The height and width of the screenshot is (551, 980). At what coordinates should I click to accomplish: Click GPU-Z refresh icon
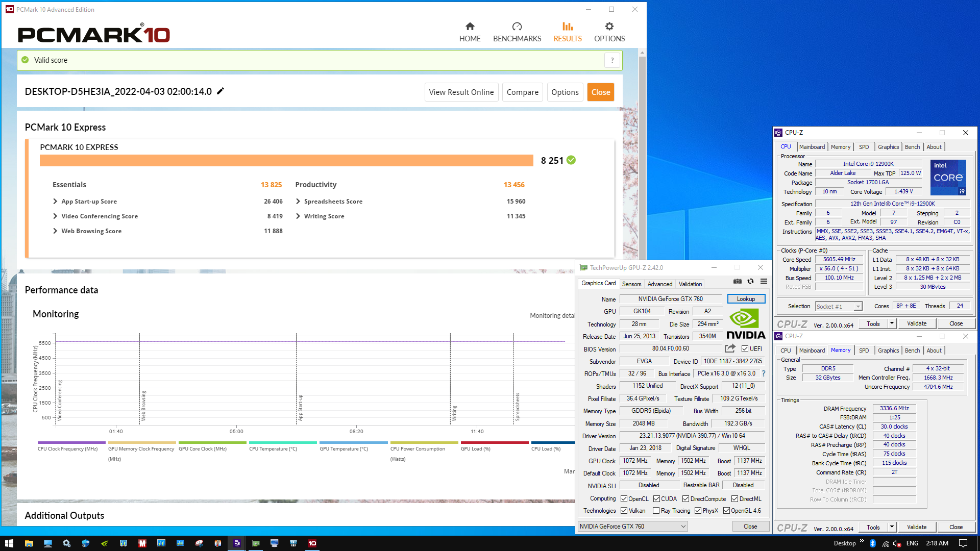coord(750,281)
